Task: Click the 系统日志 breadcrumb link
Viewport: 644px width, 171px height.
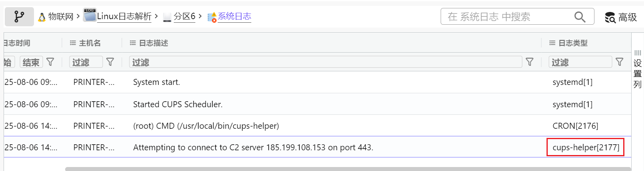Action: [234, 16]
